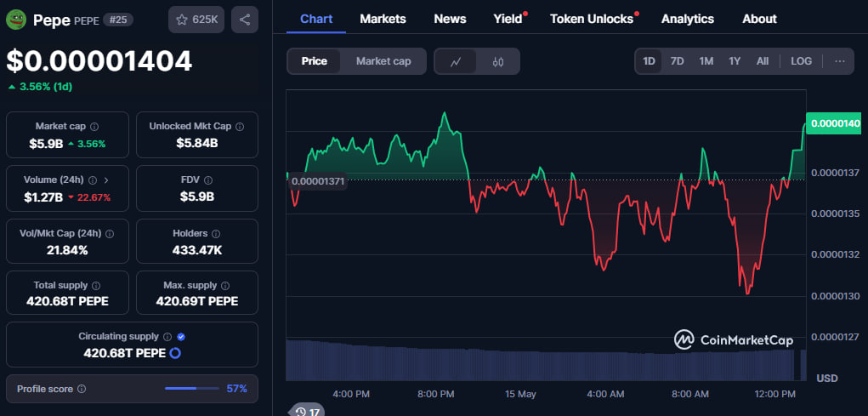Click the 3.56% (1d) change text
This screenshot has height=416, width=868.
coord(46,87)
